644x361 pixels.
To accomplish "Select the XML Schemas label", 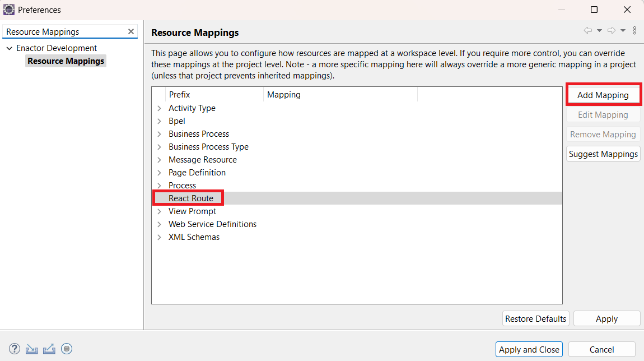I will pos(194,237).
